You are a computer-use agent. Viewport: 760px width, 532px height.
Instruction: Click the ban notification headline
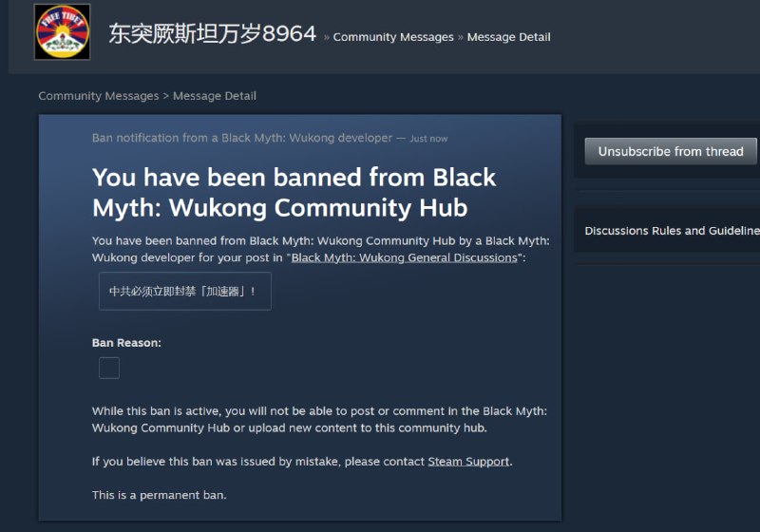(294, 192)
